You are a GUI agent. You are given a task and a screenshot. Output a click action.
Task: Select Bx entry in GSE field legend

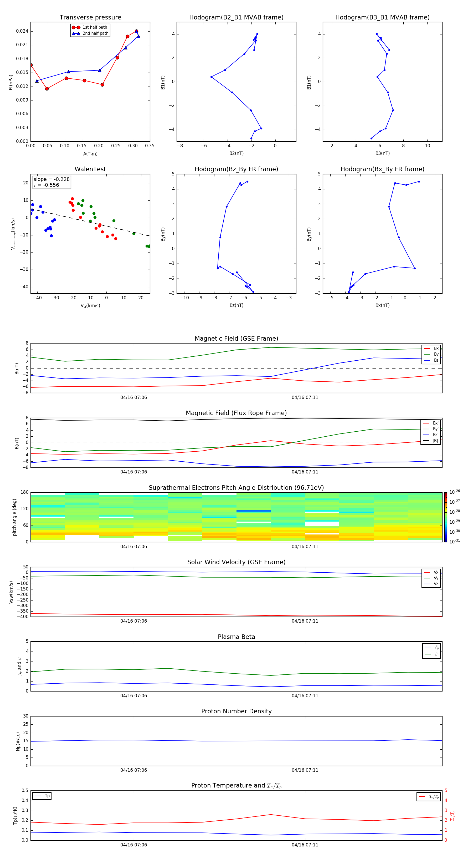431,349
